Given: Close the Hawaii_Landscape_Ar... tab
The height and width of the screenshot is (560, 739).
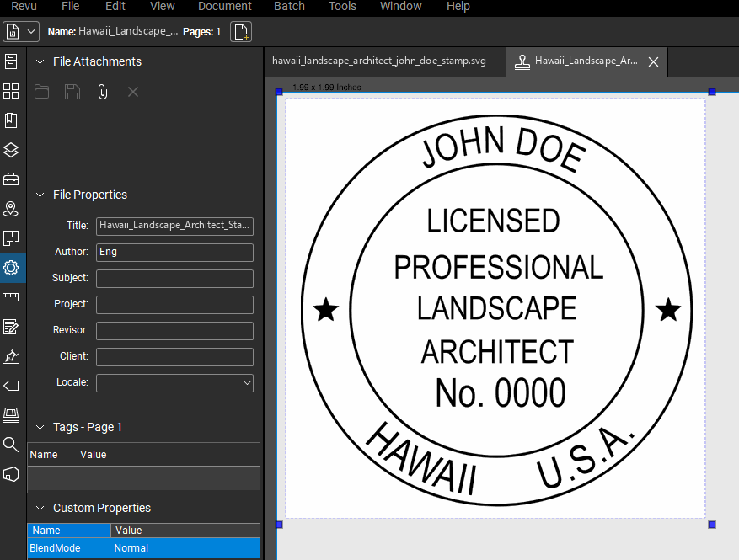Looking at the screenshot, I should [x=653, y=61].
